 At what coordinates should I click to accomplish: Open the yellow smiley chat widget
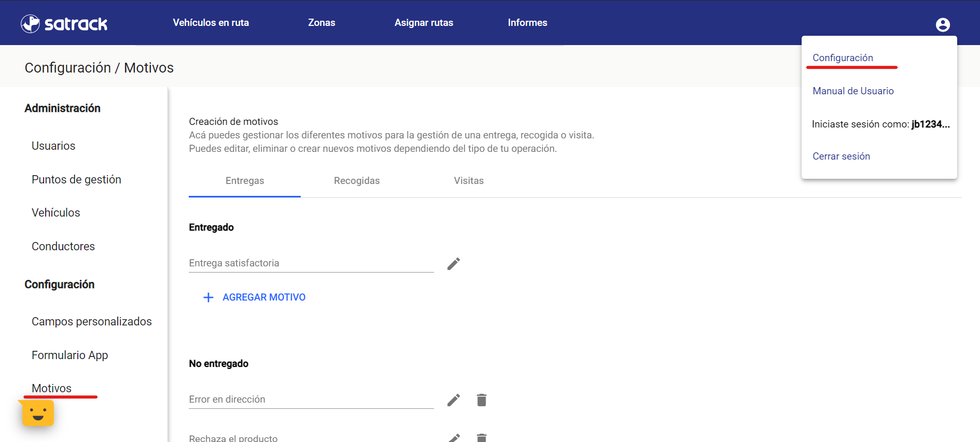point(38,414)
